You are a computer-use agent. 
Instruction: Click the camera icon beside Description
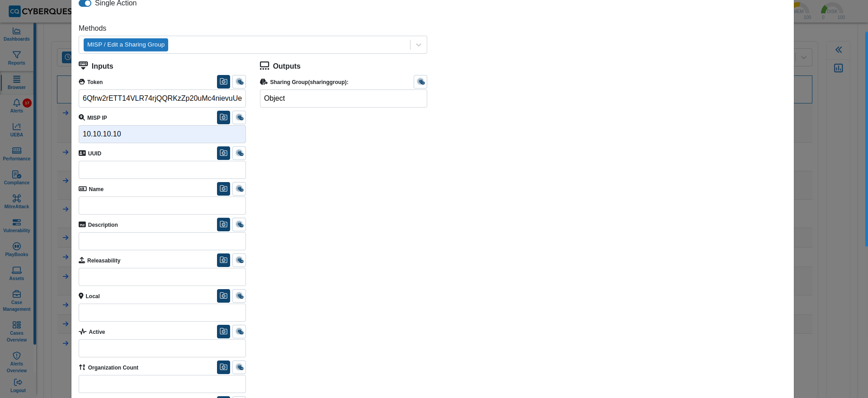pos(223,225)
